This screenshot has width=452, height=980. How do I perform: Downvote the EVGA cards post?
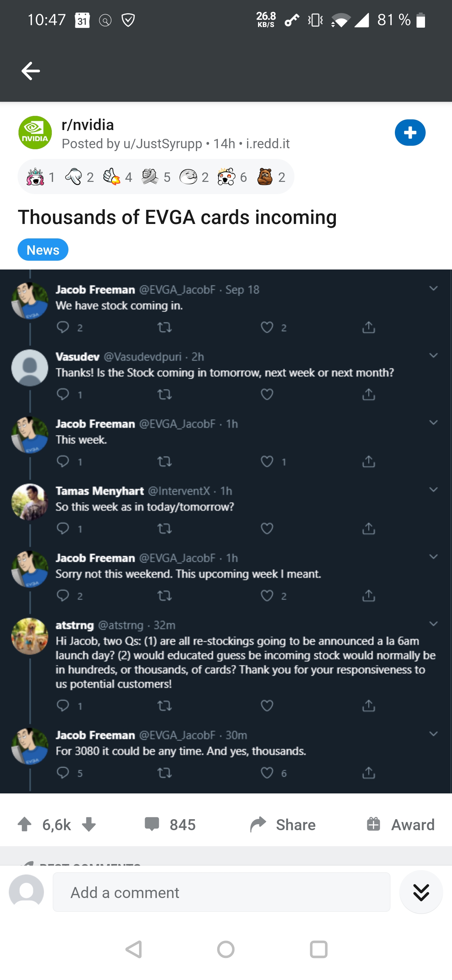(x=89, y=825)
